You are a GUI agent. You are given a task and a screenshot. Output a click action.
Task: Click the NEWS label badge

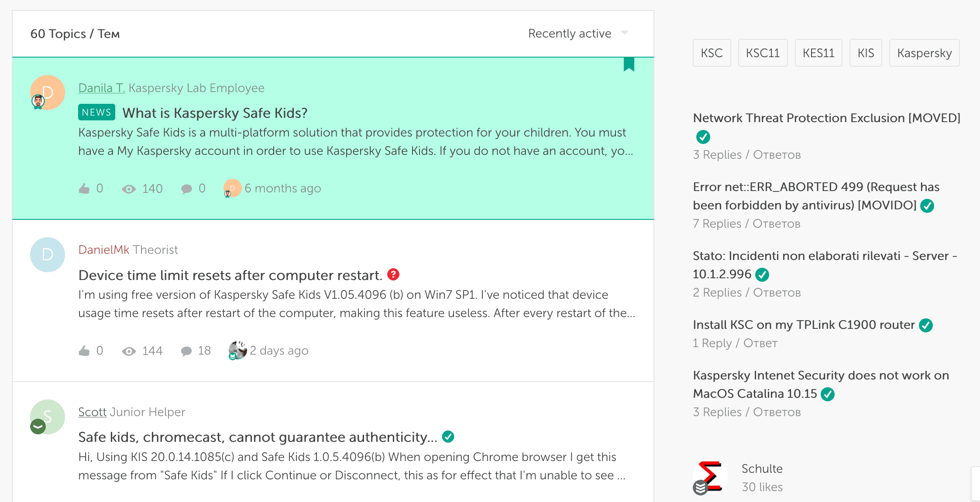tap(96, 112)
